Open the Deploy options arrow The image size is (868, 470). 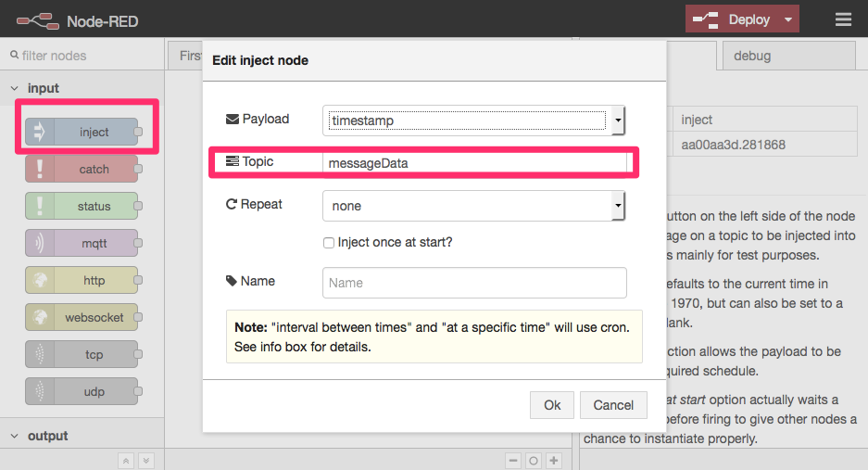787,19
